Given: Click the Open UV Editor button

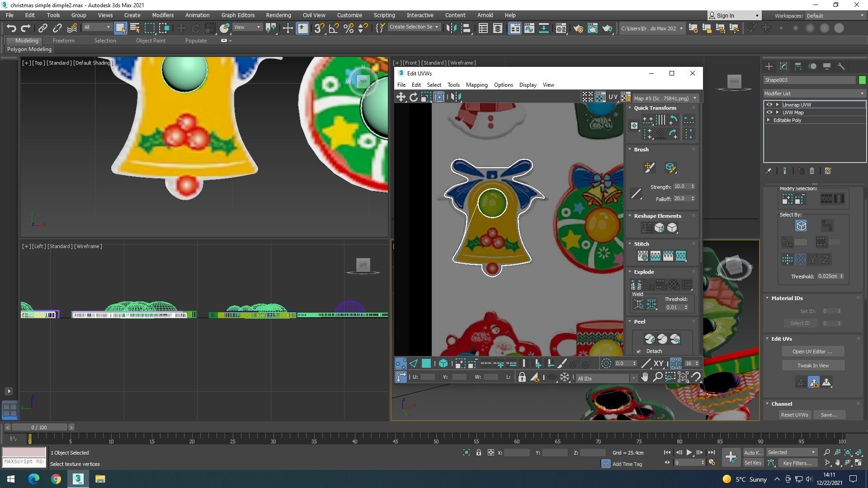Looking at the screenshot, I should coord(812,351).
